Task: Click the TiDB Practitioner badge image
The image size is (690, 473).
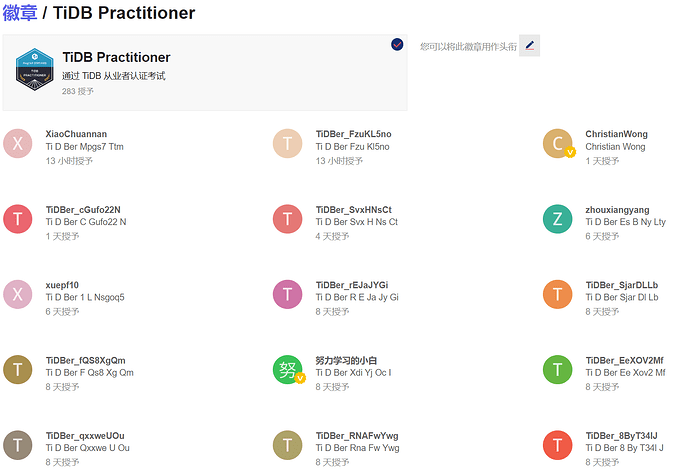Action: point(34,70)
